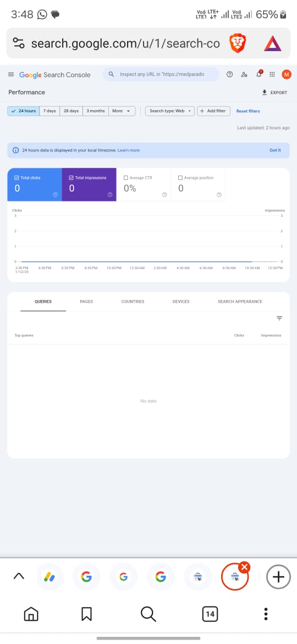Open the Search type: Web dropdown

(170, 111)
